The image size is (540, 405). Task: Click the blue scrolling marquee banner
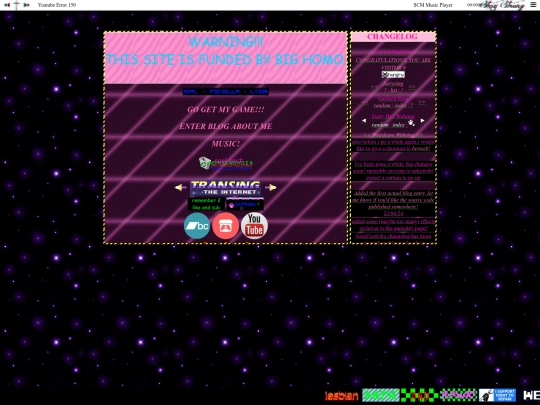(x=226, y=92)
